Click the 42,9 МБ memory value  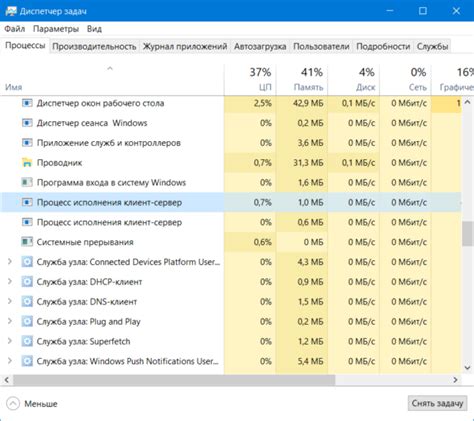[x=308, y=103]
